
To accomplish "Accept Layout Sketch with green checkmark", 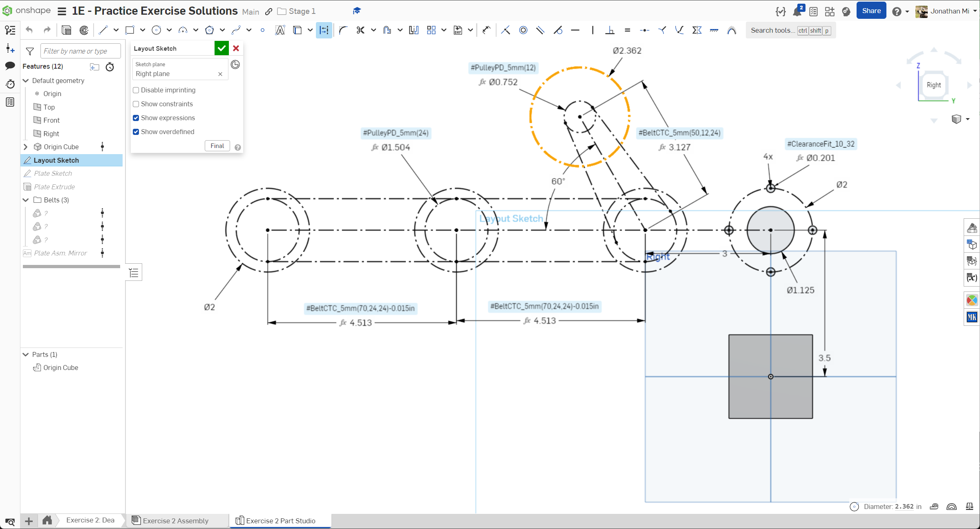I will 222,48.
